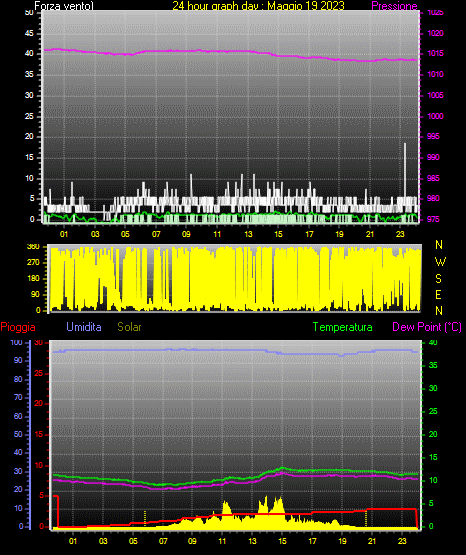This screenshot has height=555, width=466.
Task: Click hour 23 below the bottom temperature chart
Action: tap(402, 541)
